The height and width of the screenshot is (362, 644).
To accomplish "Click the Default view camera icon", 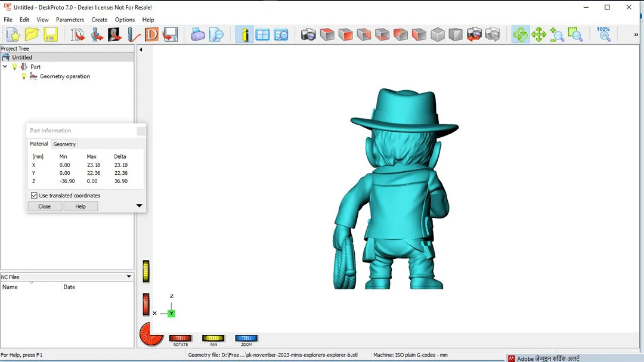I will pos(308,35).
